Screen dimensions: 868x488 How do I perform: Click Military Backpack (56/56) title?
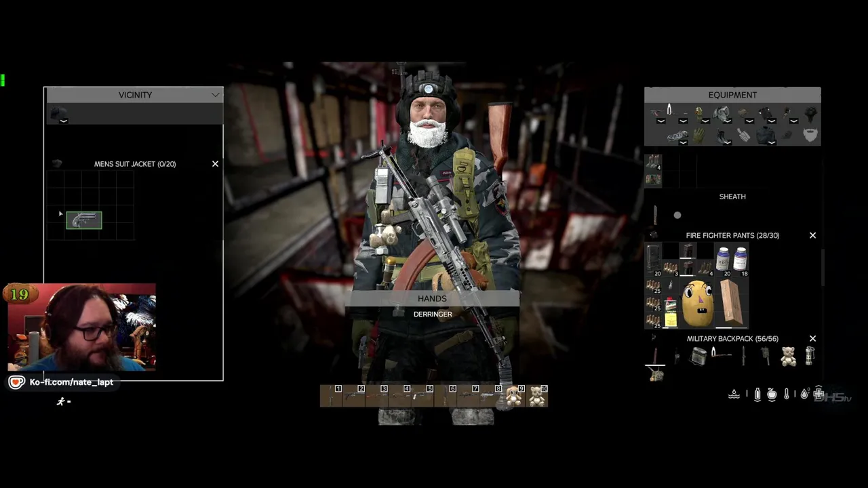pos(732,338)
